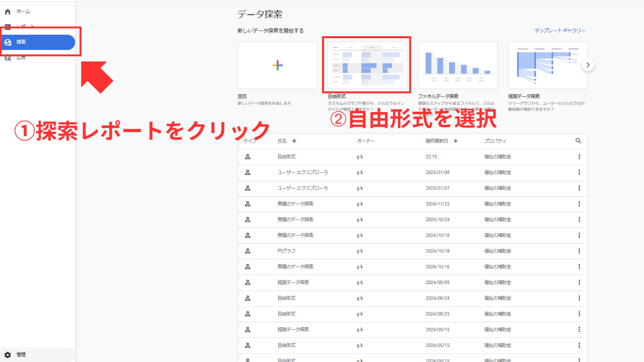Open more options for the 2024/11/23 row
Viewport: 644px width, 362px height.
click(579, 204)
